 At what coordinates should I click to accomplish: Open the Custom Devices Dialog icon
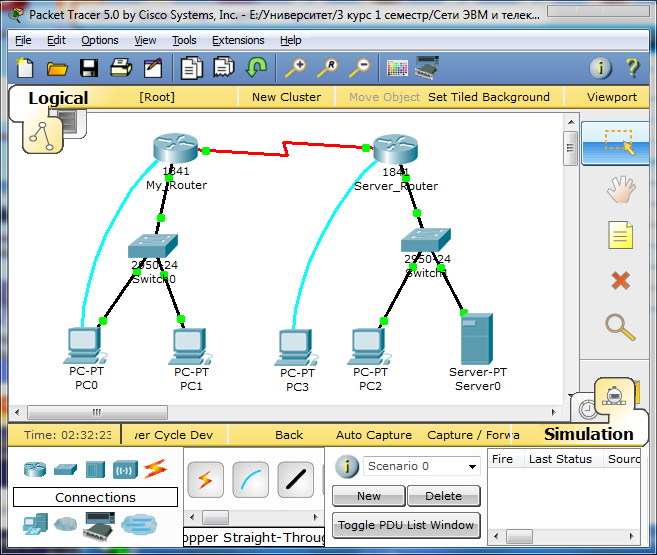tap(427, 67)
